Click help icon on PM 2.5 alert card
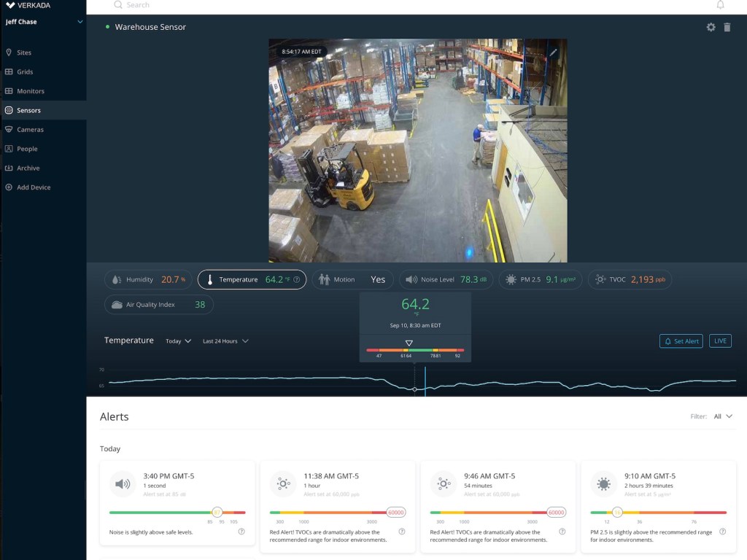 coord(722,532)
